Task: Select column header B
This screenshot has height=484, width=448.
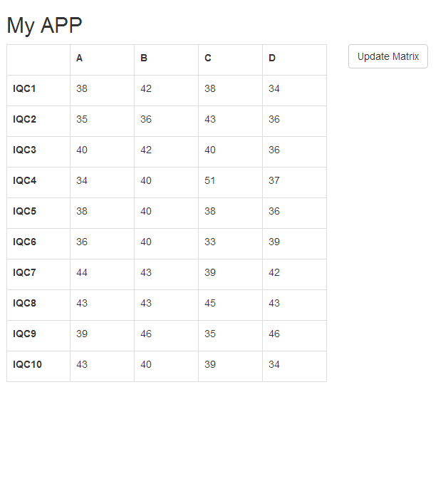Action: pyautogui.click(x=144, y=58)
